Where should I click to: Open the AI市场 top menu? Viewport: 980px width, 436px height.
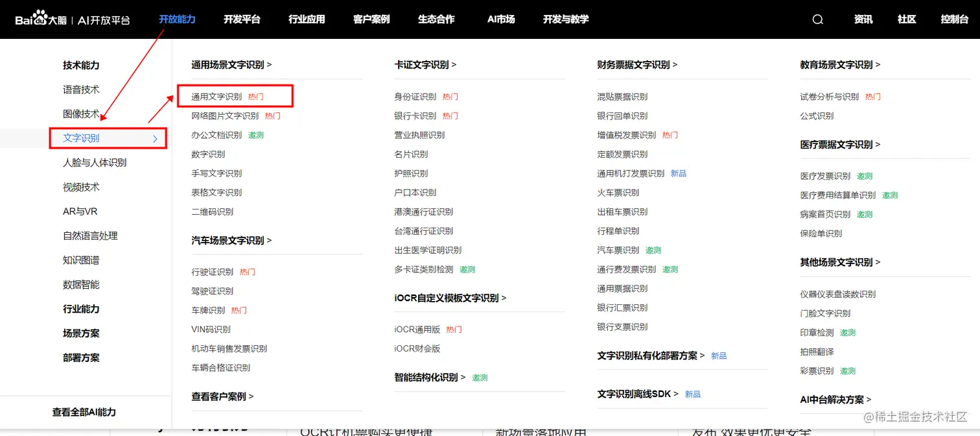pos(501,19)
